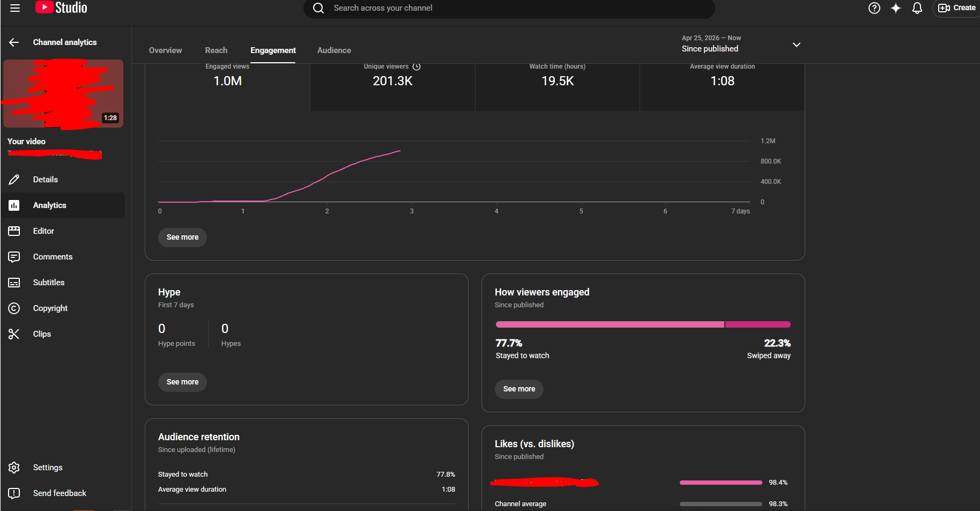Select the Unique viewers metric card
Image resolution: width=980 pixels, height=511 pixels.
pos(392,87)
